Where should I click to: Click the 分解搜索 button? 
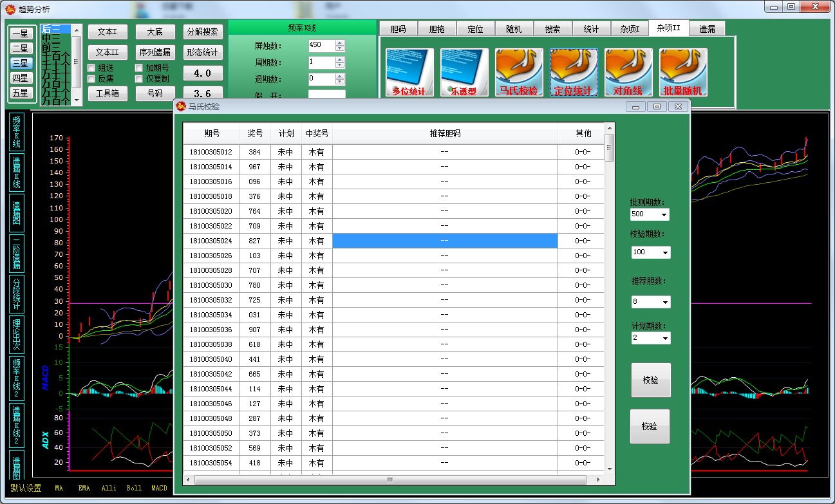(x=202, y=32)
